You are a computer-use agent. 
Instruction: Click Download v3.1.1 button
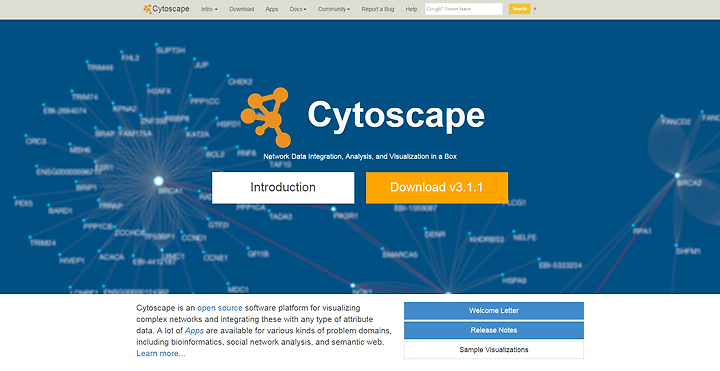(x=437, y=187)
